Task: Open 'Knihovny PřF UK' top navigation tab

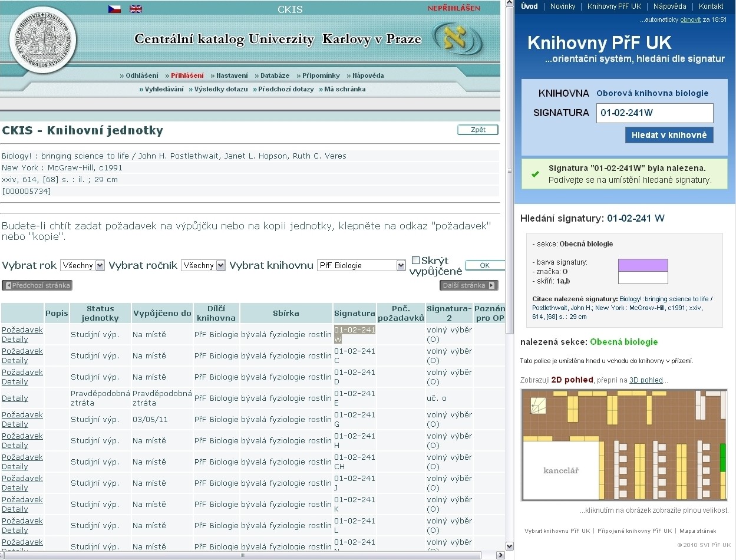Action: (x=614, y=6)
